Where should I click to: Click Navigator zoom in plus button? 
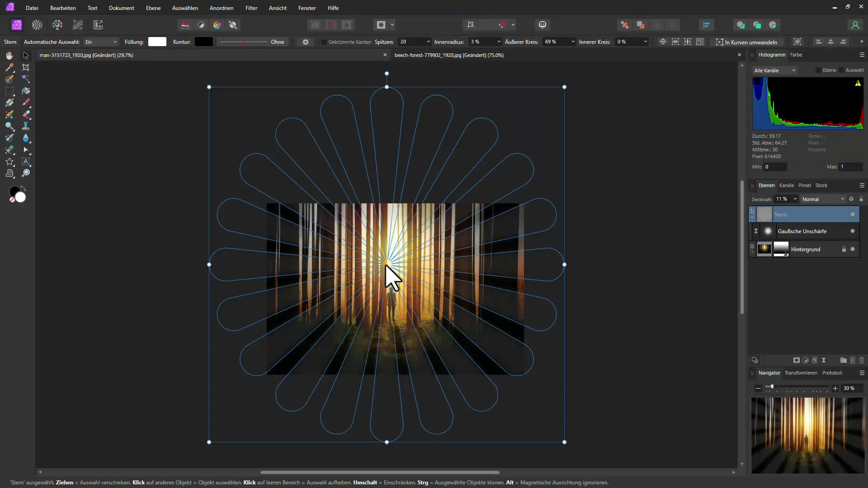click(835, 389)
